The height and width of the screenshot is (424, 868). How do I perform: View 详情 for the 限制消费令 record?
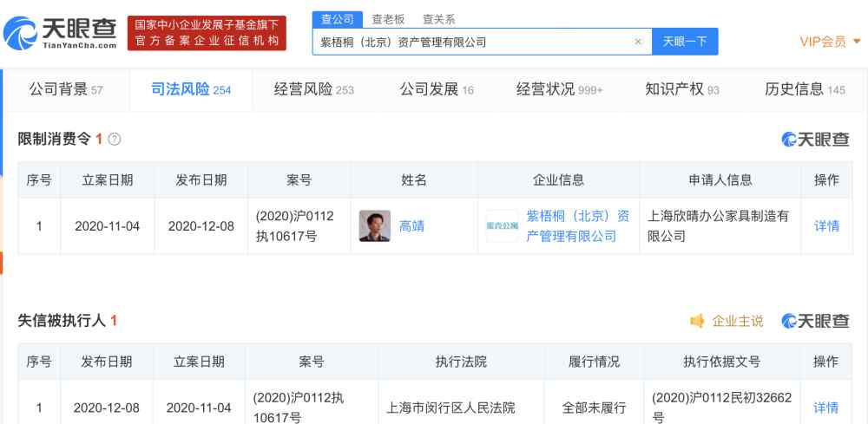coord(826,226)
